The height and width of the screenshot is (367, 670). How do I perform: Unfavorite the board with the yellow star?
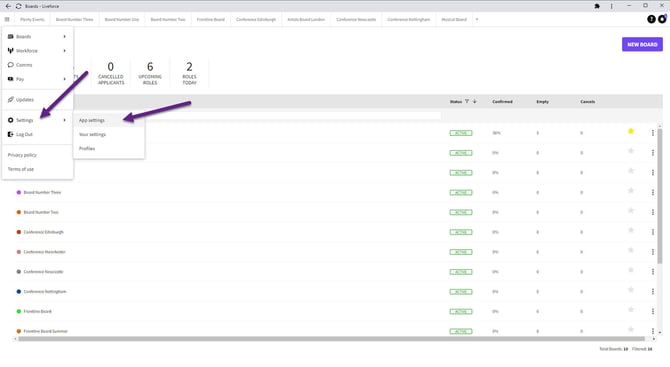tap(631, 131)
